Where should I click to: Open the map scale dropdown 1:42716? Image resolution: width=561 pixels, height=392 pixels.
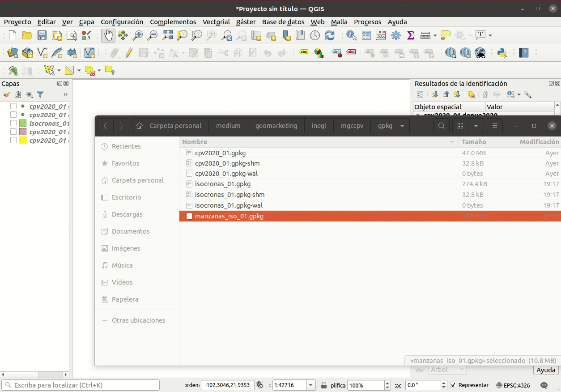pos(311,385)
